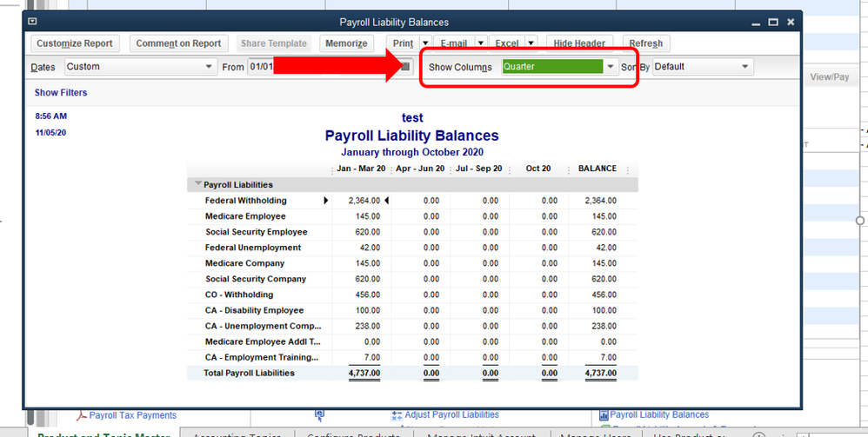Collapse the Payroll Liabilities group triangle
The width and height of the screenshot is (868, 437).
pos(197,184)
